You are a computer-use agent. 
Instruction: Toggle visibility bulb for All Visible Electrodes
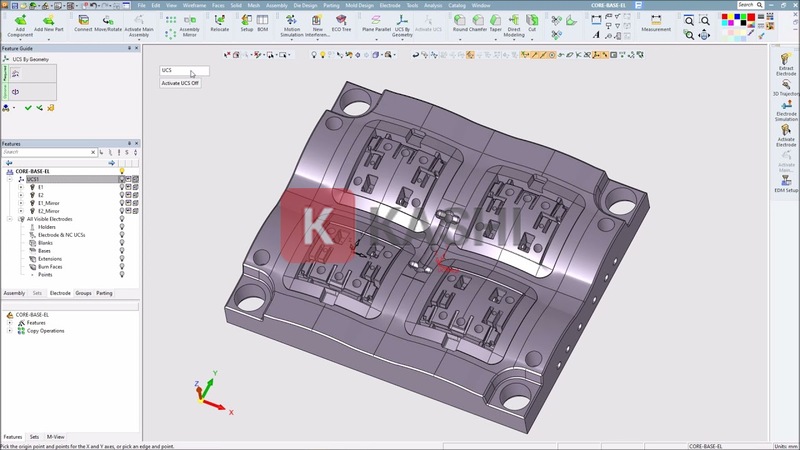(122, 219)
